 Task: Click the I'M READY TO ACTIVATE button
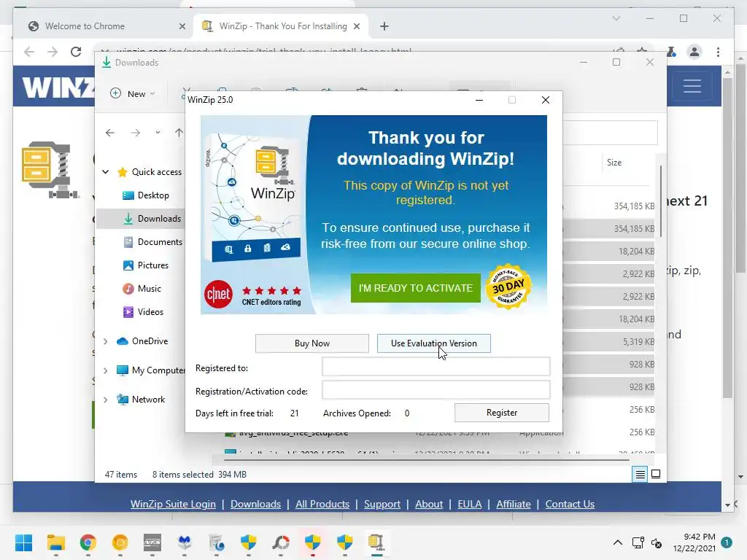click(415, 287)
